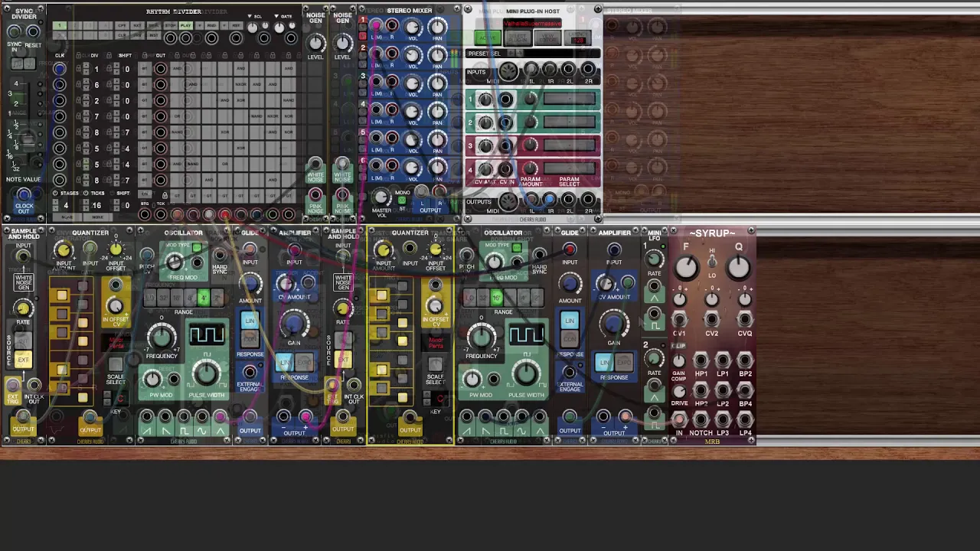Select pattern slot 1 in Rhythm Divider

[x=59, y=26]
